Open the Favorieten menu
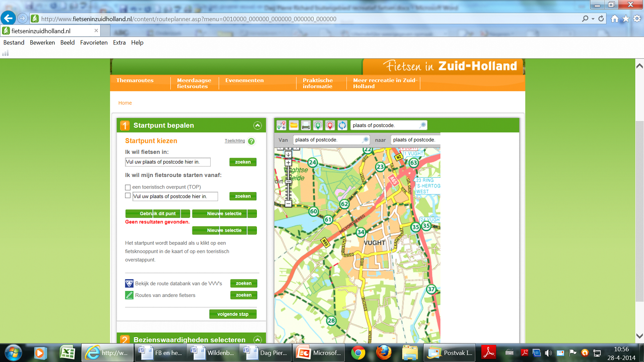Viewport: 644px width, 362px height. coord(94,43)
